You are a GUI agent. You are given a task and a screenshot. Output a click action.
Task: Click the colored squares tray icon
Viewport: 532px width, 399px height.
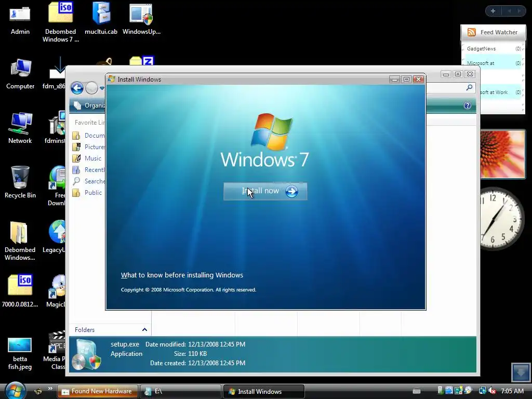coord(458,391)
